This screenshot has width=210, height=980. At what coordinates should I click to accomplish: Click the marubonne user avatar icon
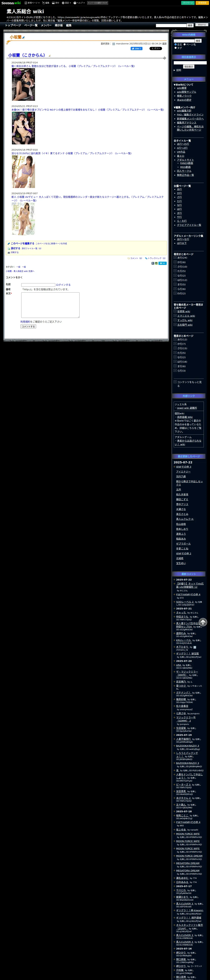click(114, 44)
